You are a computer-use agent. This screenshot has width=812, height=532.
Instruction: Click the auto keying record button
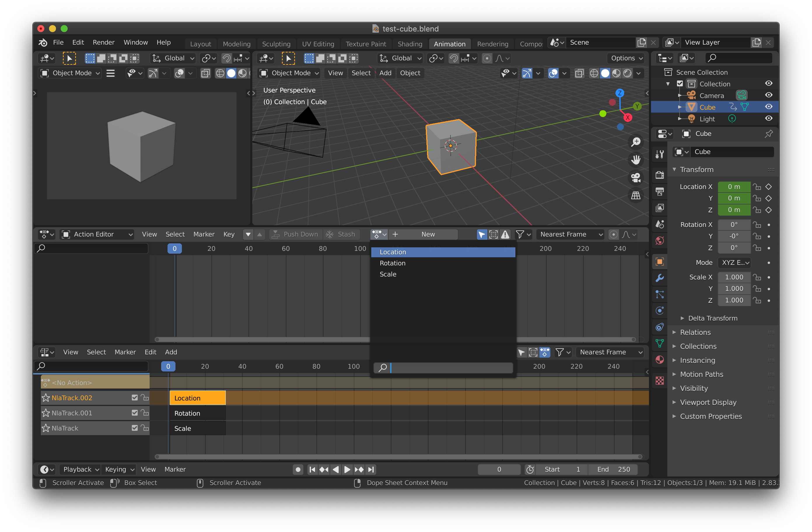298,470
